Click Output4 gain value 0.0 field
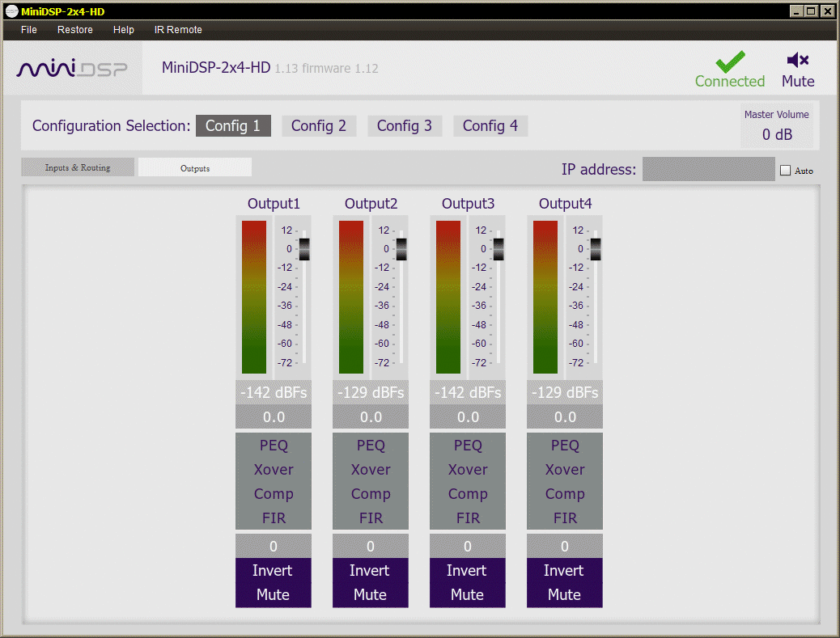The width and height of the screenshot is (840, 638). (565, 417)
